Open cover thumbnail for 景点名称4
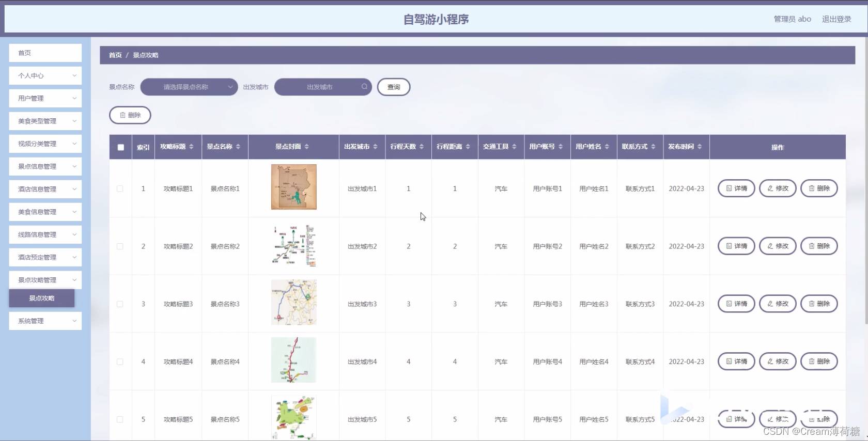Screen dimensions: 868x441 294,360
